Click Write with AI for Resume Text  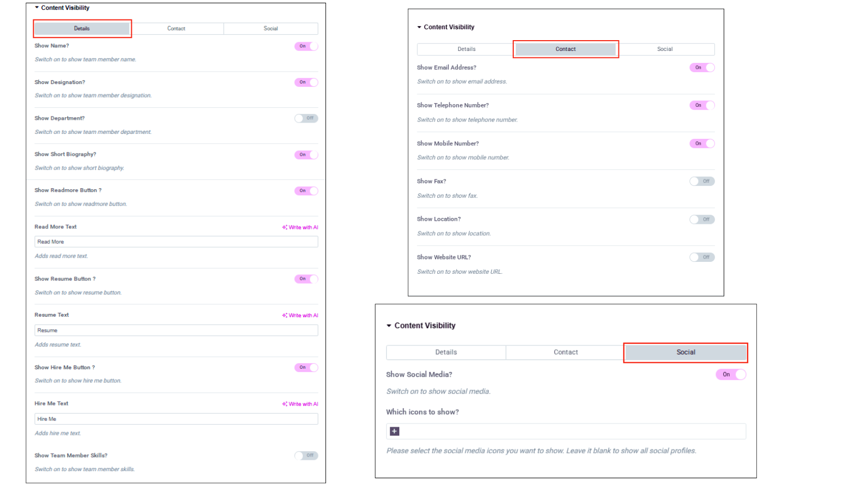pos(300,316)
